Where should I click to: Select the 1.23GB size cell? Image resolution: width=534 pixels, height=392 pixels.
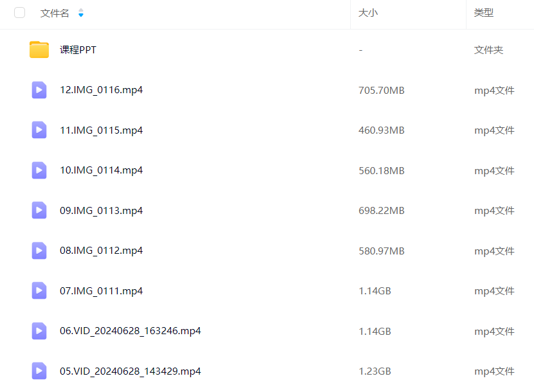click(x=375, y=371)
